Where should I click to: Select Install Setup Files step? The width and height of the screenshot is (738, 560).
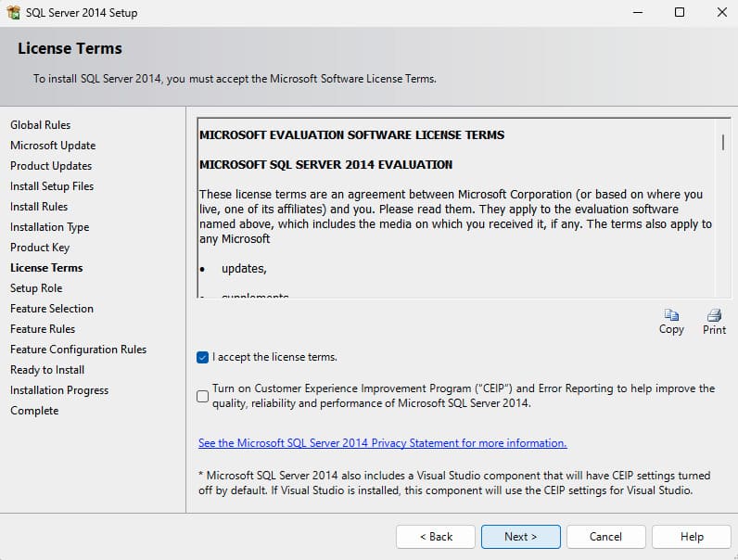[52, 186]
